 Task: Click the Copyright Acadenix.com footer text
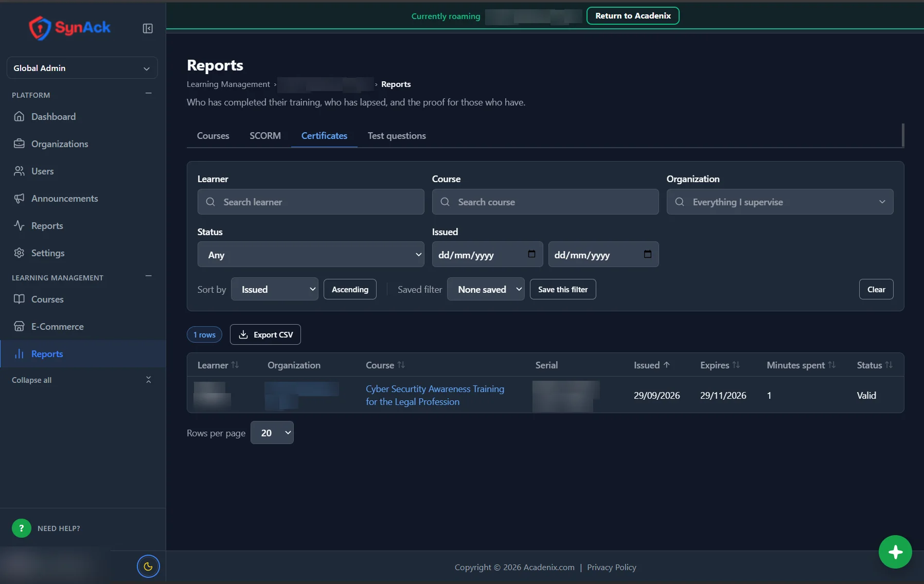point(514,567)
